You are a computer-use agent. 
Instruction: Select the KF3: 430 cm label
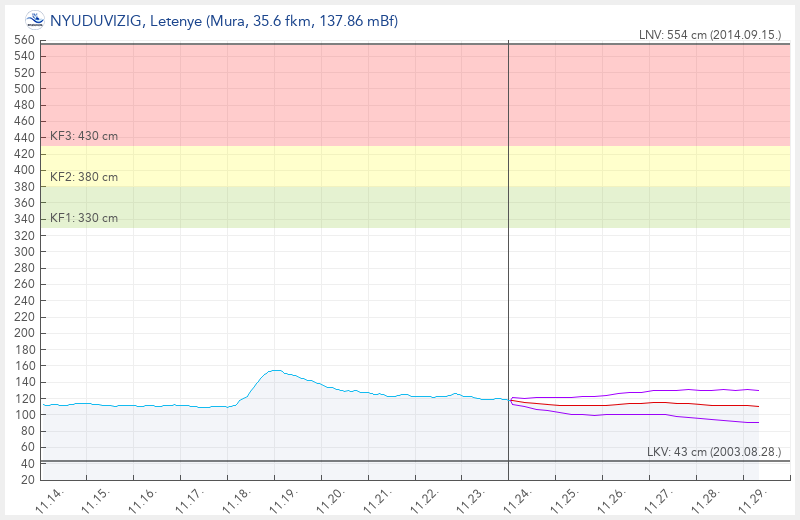coord(84,136)
